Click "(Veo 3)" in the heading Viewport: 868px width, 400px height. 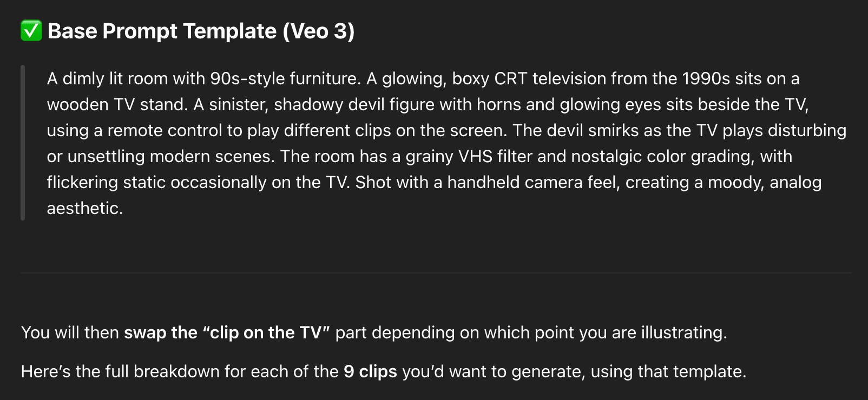click(319, 31)
